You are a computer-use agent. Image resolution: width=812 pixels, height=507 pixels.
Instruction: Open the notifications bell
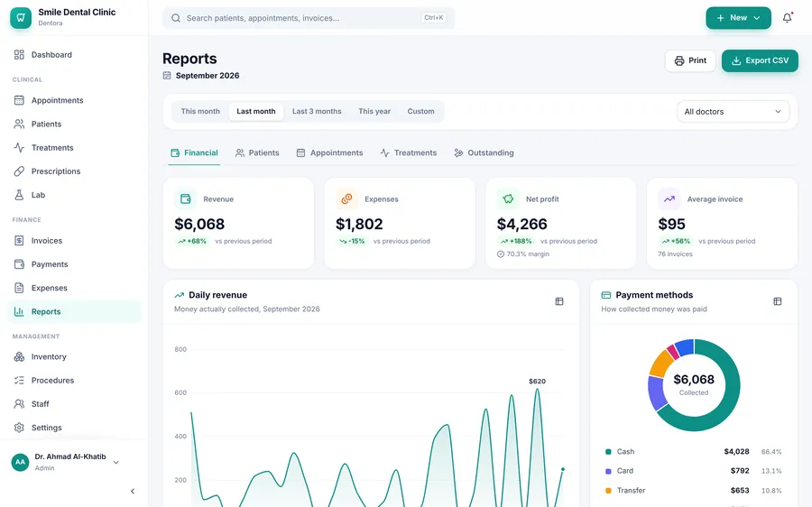(787, 18)
